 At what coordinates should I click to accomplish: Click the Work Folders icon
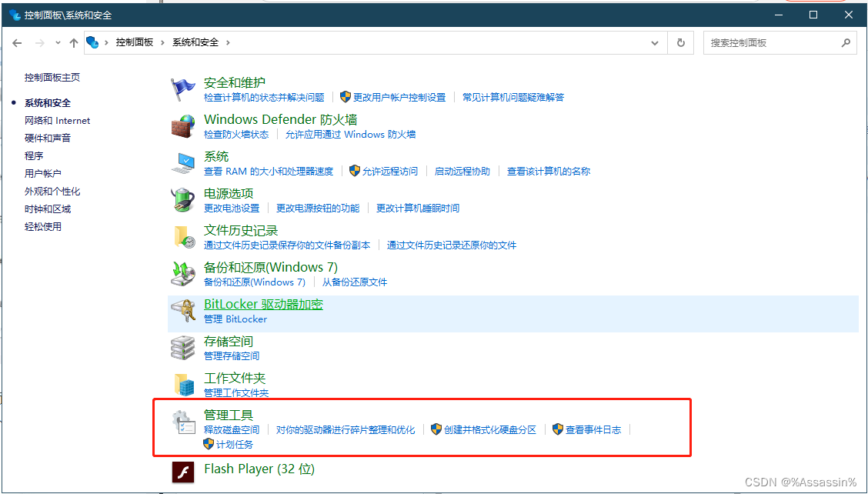coord(184,385)
